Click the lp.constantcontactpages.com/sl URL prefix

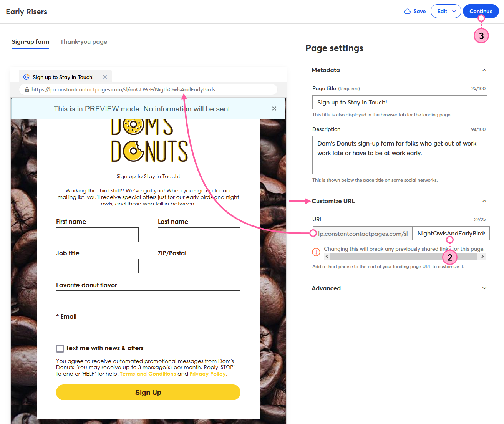coord(363,233)
